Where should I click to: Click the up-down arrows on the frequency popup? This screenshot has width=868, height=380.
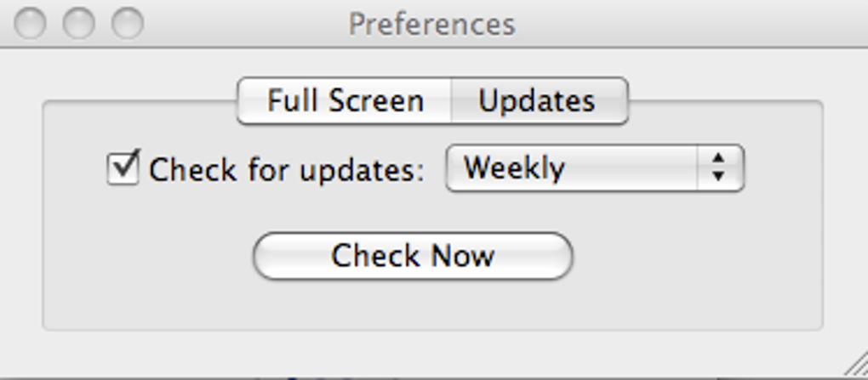[x=719, y=168]
